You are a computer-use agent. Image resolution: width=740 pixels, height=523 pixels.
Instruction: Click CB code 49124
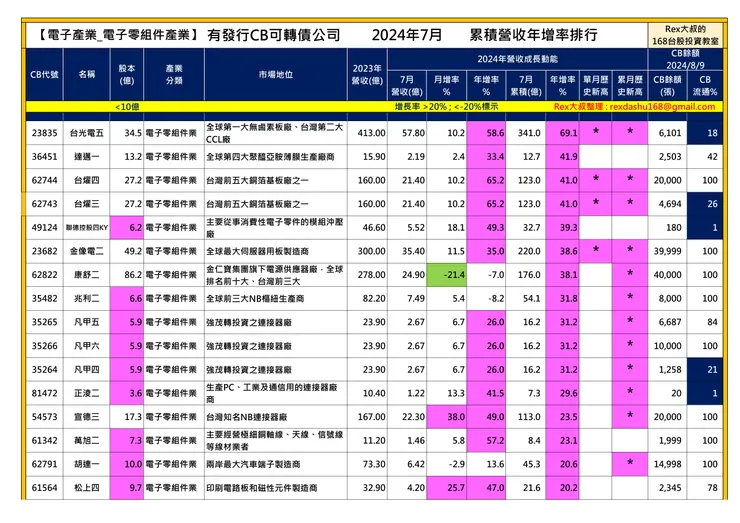pyautogui.click(x=44, y=228)
